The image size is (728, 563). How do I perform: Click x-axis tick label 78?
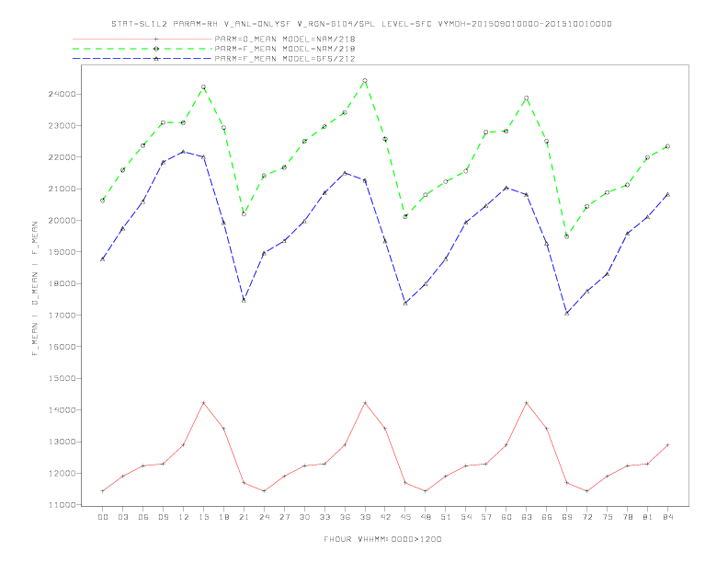627,517
